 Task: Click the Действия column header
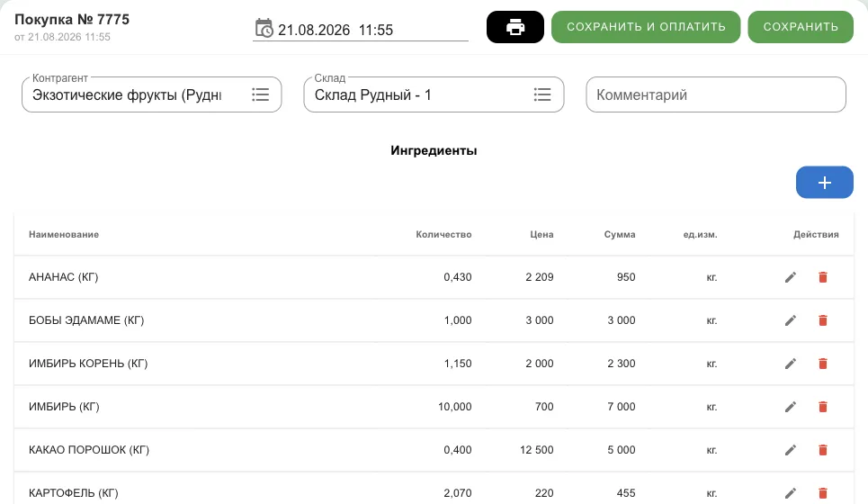click(x=816, y=234)
